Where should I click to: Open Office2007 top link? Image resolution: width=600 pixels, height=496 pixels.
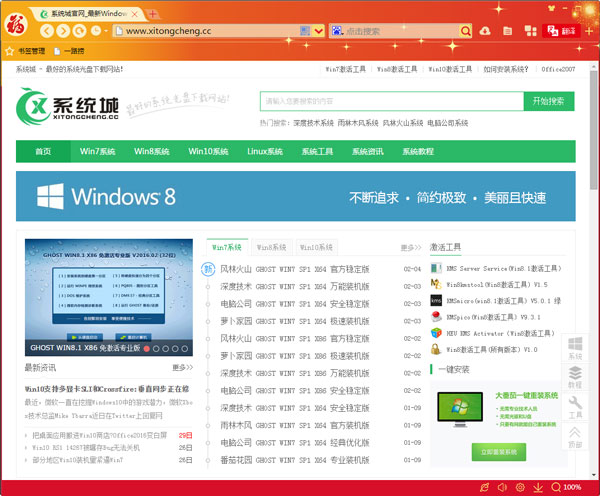(x=558, y=69)
